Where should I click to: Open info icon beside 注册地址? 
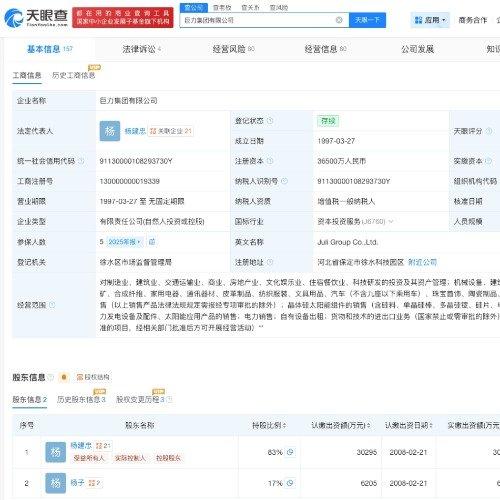[x=270, y=262]
